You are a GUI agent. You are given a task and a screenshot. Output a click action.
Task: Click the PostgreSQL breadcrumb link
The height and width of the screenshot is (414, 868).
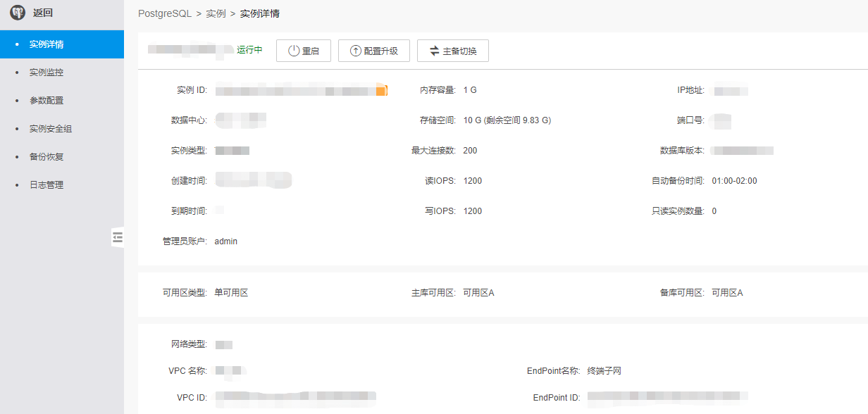(x=165, y=14)
